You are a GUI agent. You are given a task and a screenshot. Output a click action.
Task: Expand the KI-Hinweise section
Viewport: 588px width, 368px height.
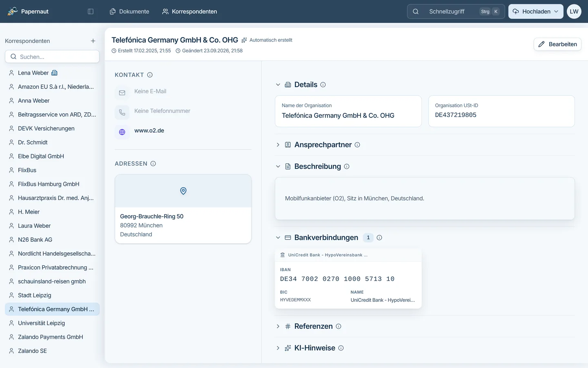click(x=278, y=348)
